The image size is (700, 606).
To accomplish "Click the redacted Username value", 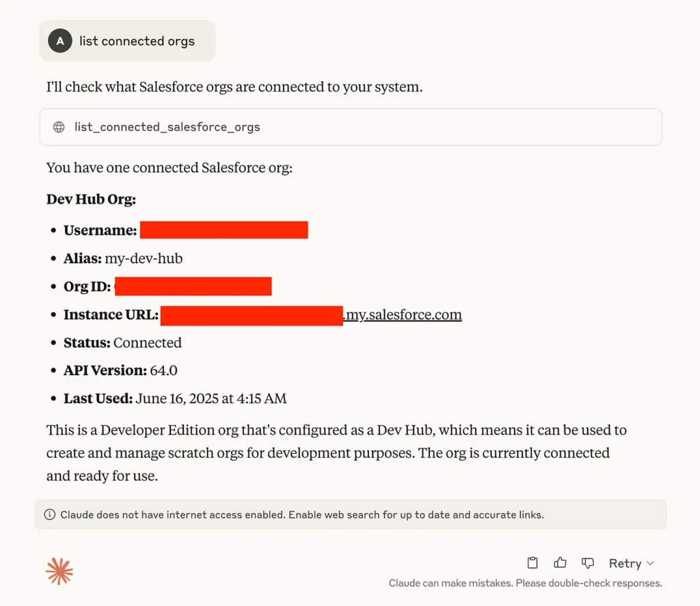I will click(x=224, y=230).
